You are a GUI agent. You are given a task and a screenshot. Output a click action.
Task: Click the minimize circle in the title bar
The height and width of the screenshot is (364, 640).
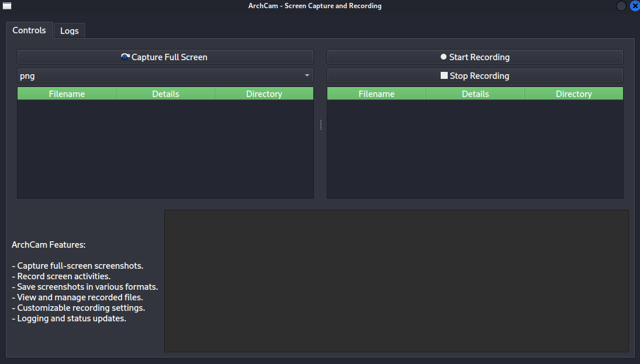[x=621, y=6]
